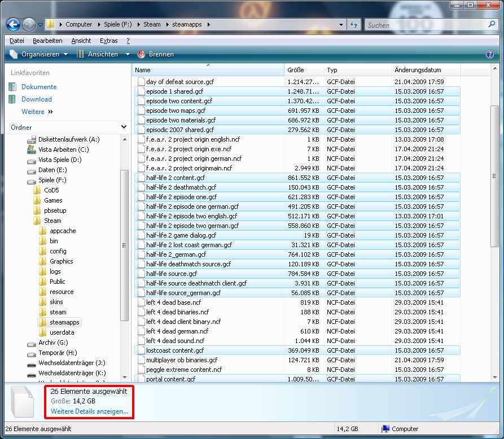Select Spiele (F:) drive in tree
The image size is (504, 439).
(52, 180)
